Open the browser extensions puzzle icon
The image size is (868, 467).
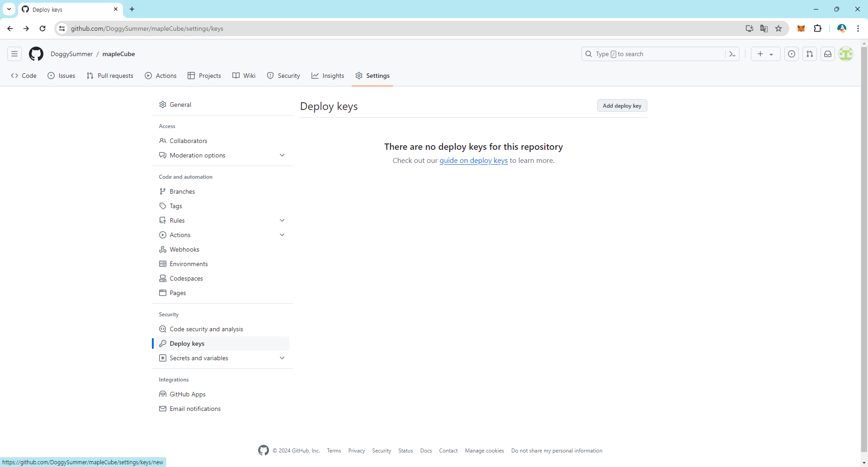[x=818, y=29]
